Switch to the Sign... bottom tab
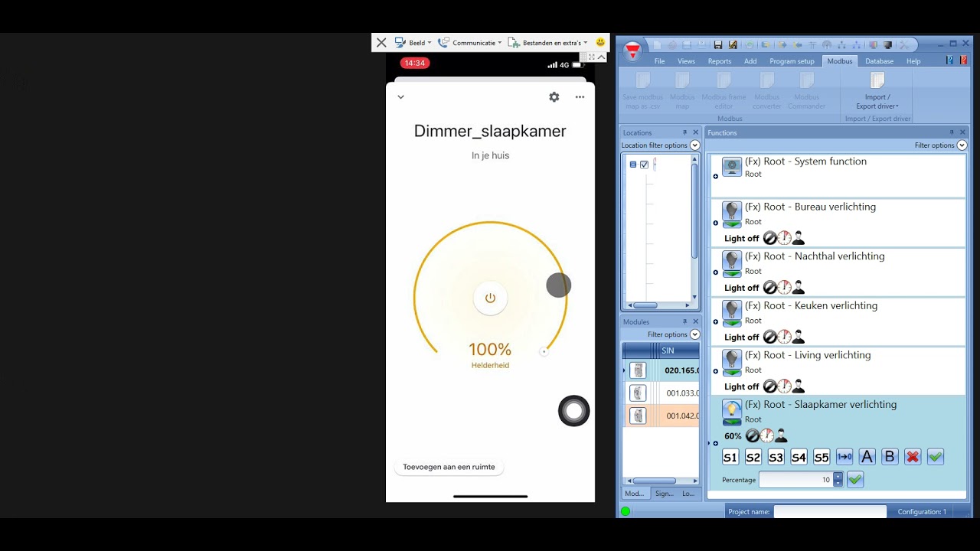The image size is (980, 551). coord(665,494)
